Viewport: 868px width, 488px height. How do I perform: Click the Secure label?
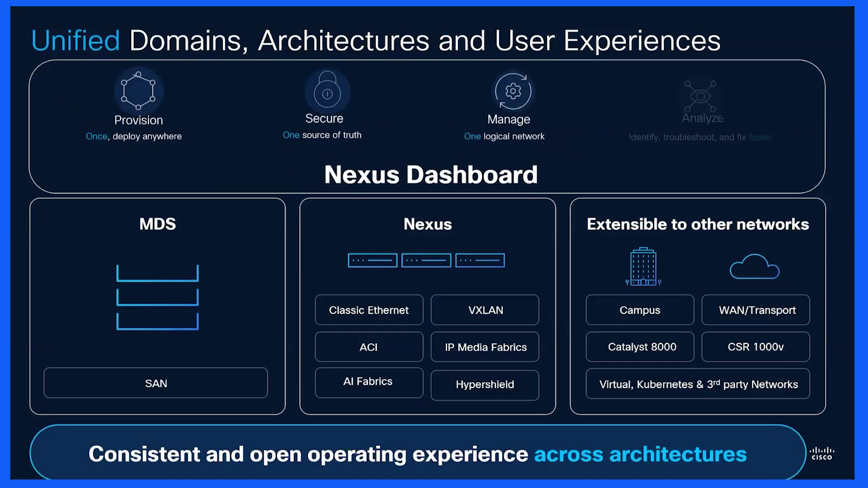click(x=324, y=118)
